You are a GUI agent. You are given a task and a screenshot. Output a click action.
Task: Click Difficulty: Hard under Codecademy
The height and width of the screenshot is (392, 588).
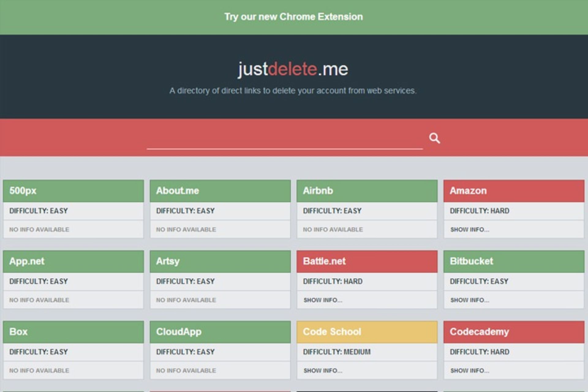pos(480,352)
